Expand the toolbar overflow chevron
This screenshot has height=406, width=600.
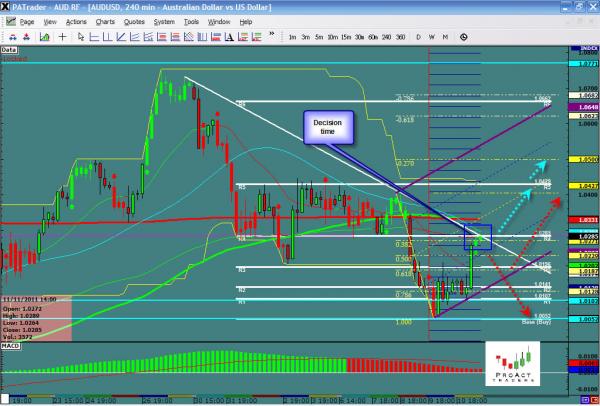[271, 34]
